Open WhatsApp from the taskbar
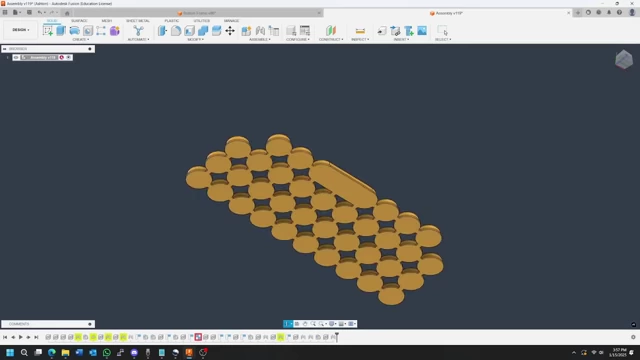 (x=107, y=353)
